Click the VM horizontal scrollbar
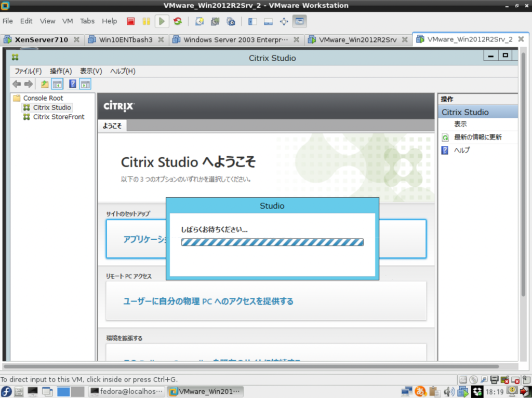 click(x=251, y=366)
